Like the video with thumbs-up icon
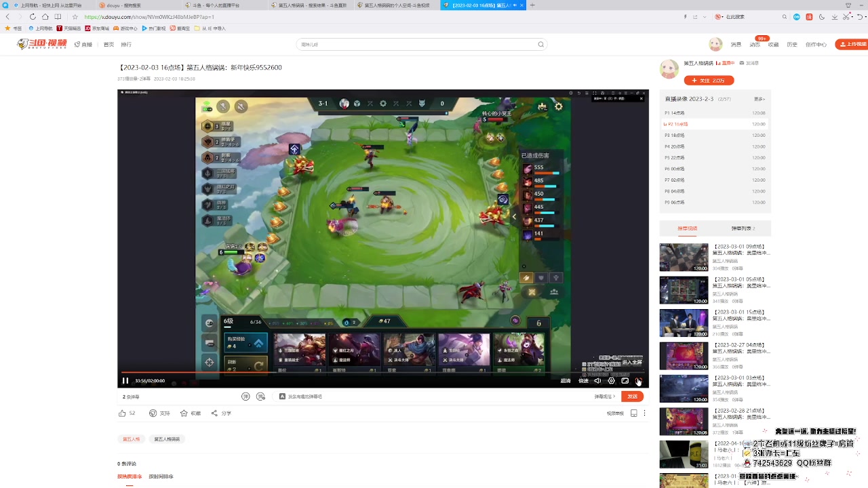The image size is (868, 488). 122,413
